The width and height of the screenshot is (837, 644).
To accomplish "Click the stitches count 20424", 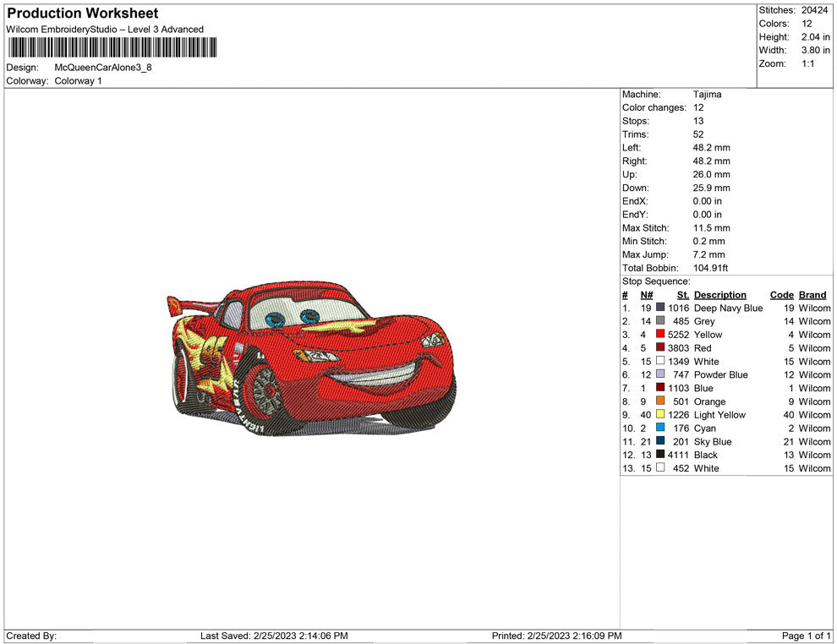I will [814, 10].
